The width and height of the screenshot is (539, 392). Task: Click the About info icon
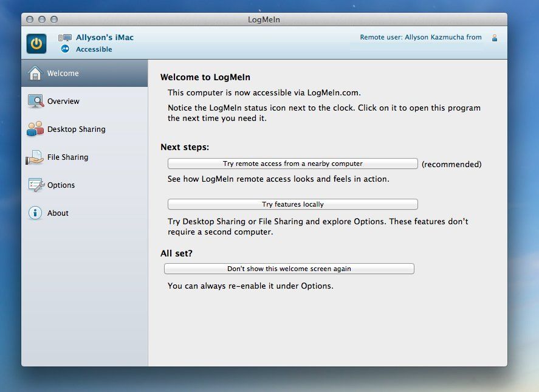[34, 213]
